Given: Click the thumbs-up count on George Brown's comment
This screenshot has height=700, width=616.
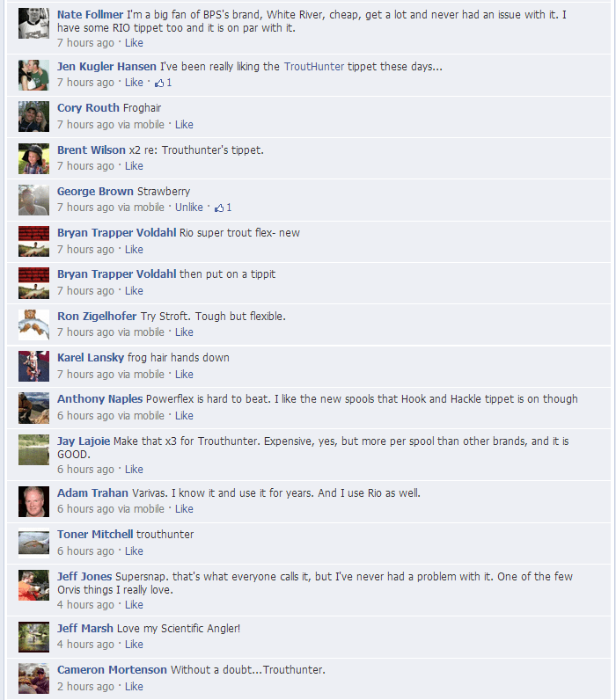Looking at the screenshot, I should [223, 208].
